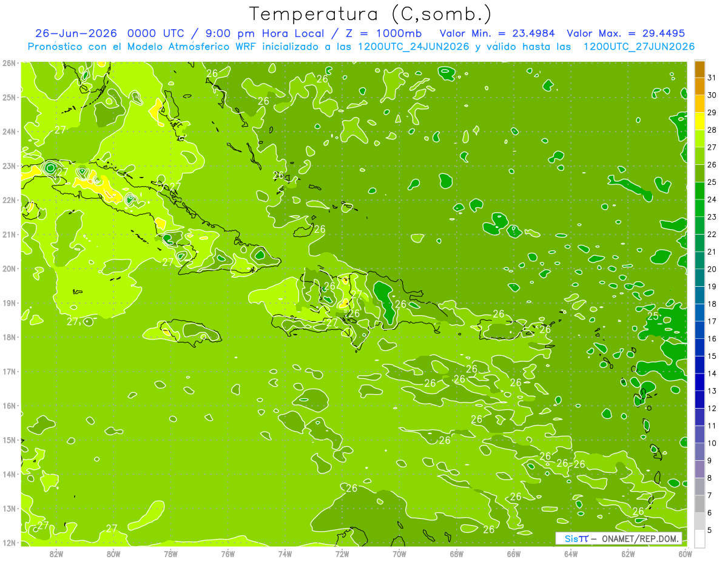The image size is (728, 562).
Task: Select the 15N latitude axis label
Action: (x=9, y=440)
